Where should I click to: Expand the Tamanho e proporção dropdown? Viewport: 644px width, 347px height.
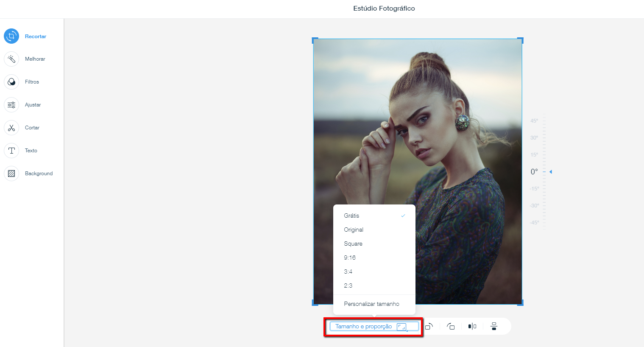pyautogui.click(x=374, y=327)
